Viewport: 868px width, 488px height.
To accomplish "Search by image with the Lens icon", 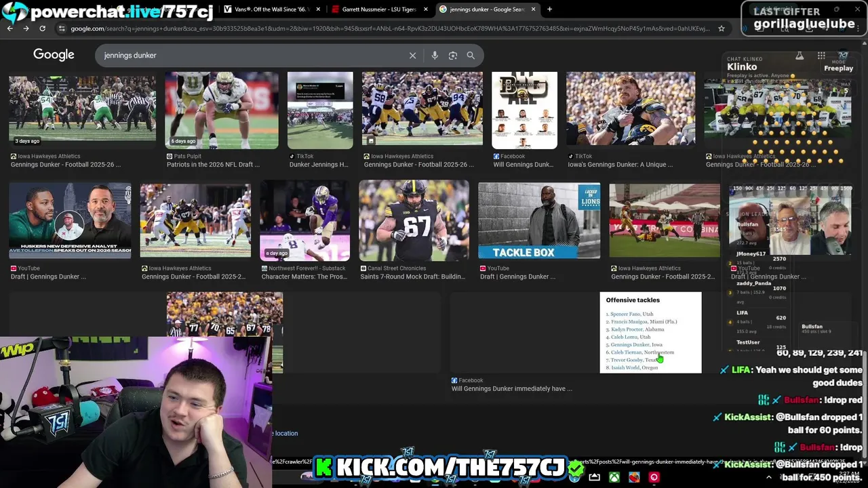I will [x=453, y=56].
